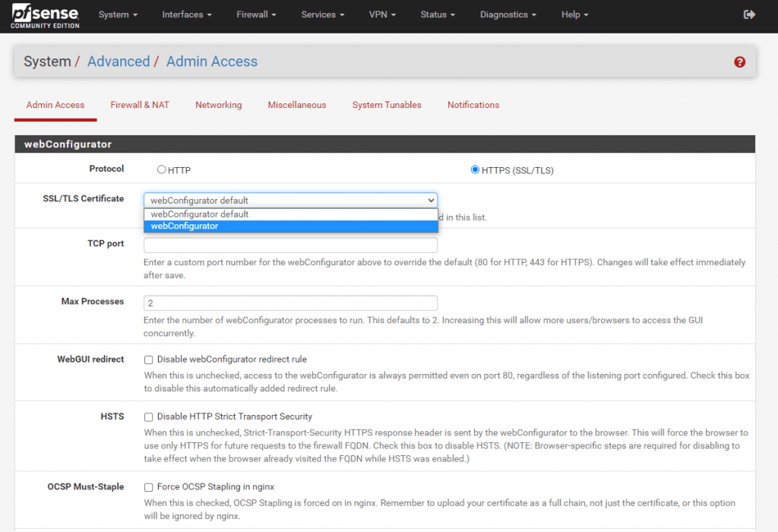Image resolution: width=778 pixels, height=532 pixels.
Task: Click the 'OCSP Must-Staple' field label
Action: (86, 487)
